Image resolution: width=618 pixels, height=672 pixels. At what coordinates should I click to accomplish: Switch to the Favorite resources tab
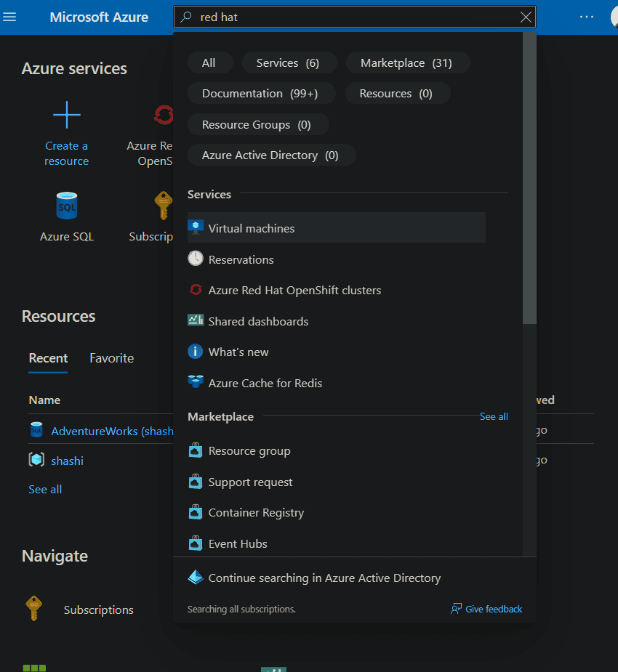(111, 358)
